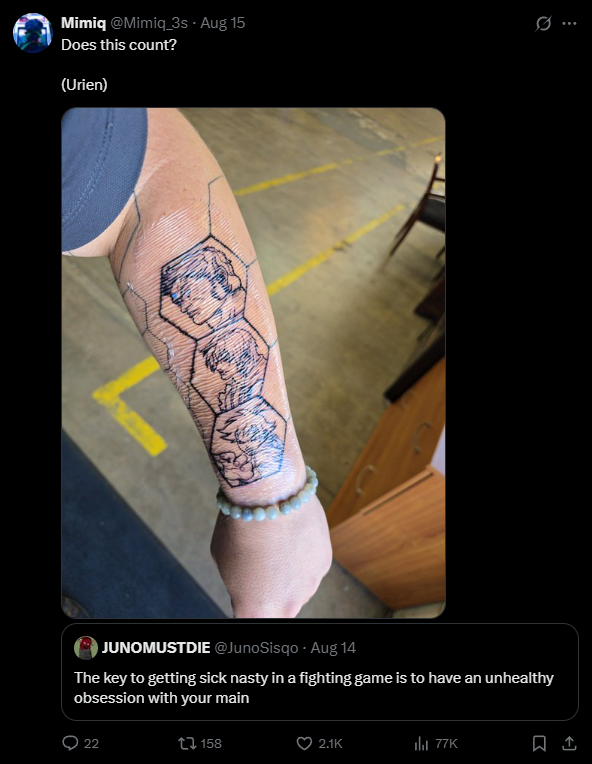Screen dimensions: 592x764
Task: Click the @JunoSisqo handle in quote
Action: pyautogui.click(x=256, y=648)
